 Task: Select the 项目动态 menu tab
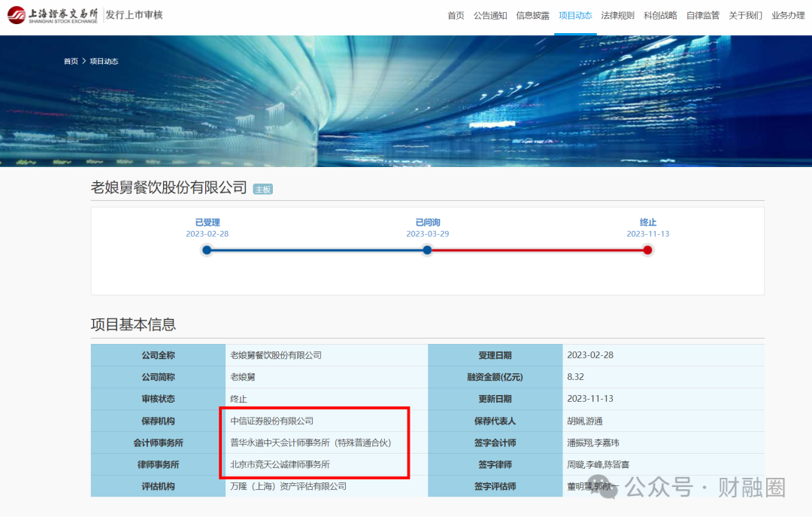575,16
